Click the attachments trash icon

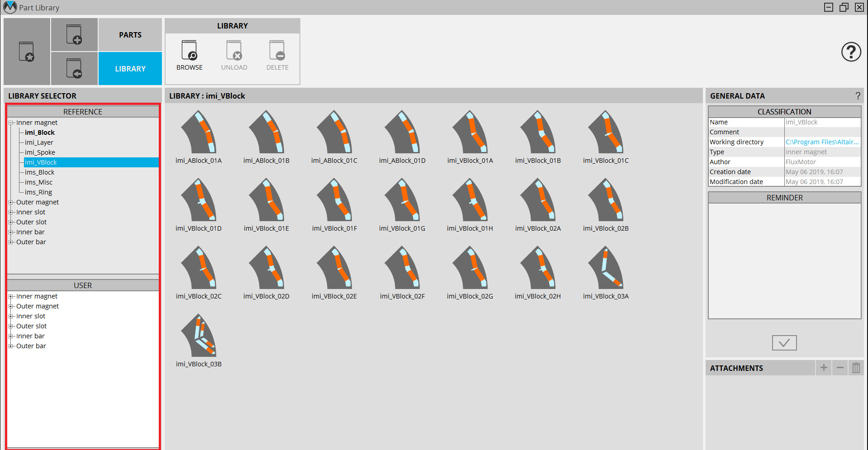pos(856,368)
